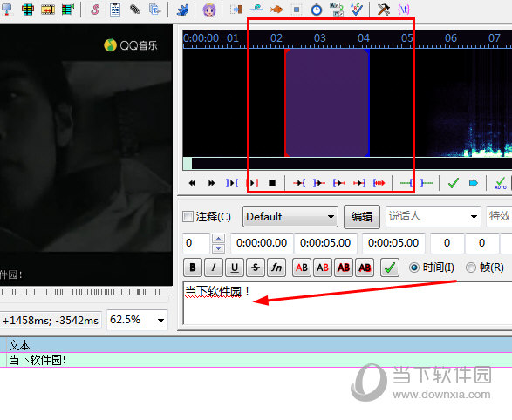
Task: Click the 编辑 edit style button
Action: tap(362, 217)
